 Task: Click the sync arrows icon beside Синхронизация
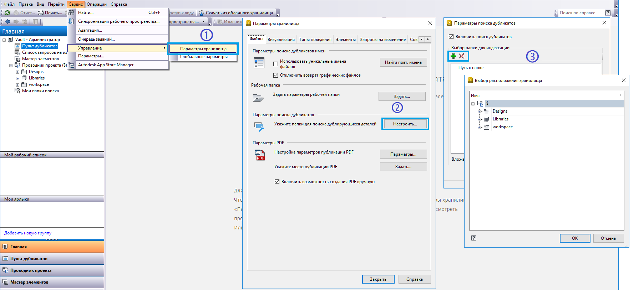tap(72, 21)
